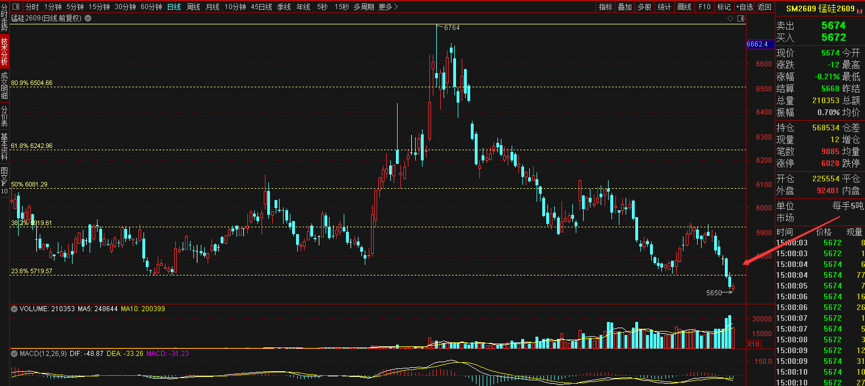Toggle the left panel icon beside 分时

pyautogui.click(x=15, y=7)
